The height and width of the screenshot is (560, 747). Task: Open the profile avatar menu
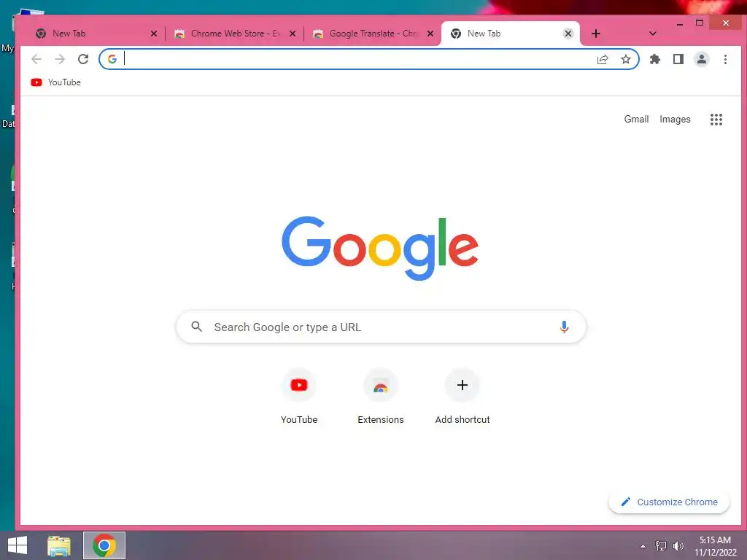coord(702,59)
